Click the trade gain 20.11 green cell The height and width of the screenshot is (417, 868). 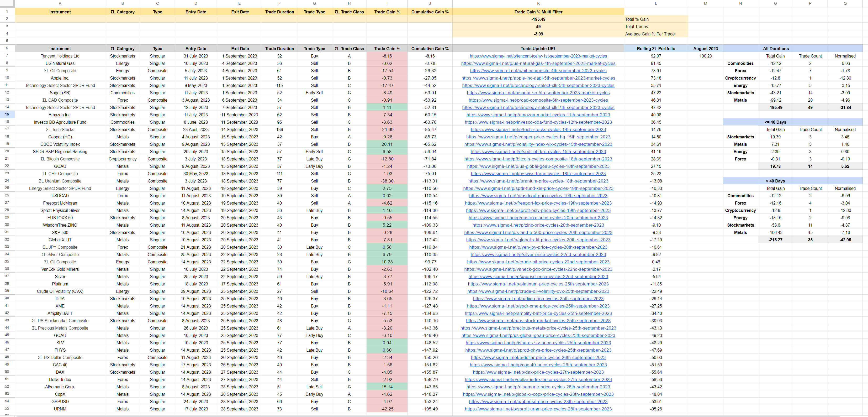click(387, 144)
